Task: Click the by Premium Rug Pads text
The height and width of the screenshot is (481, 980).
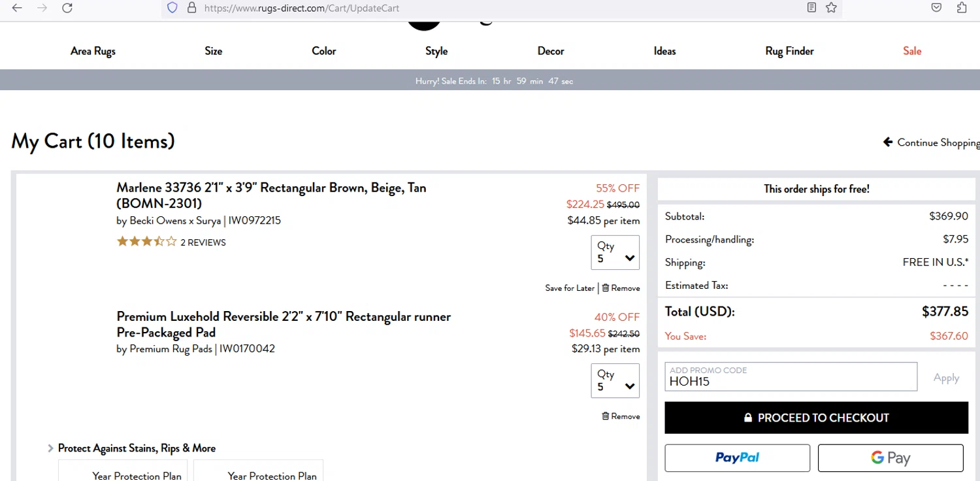Action: [164, 349]
